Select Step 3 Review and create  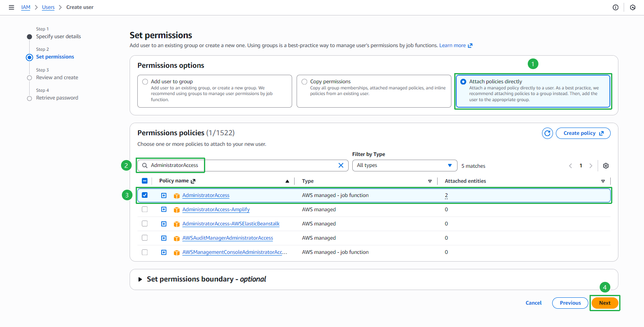[x=57, y=78]
